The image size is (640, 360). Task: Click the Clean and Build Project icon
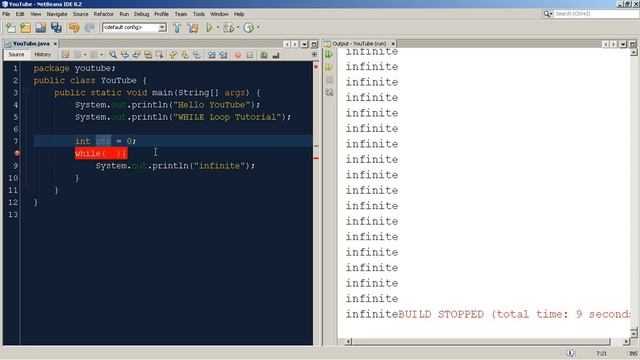(193, 28)
